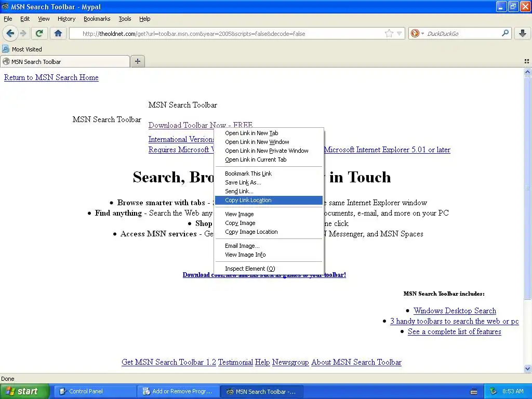Open the Bookmarks menu
This screenshot has height=399, width=532.
point(97,19)
